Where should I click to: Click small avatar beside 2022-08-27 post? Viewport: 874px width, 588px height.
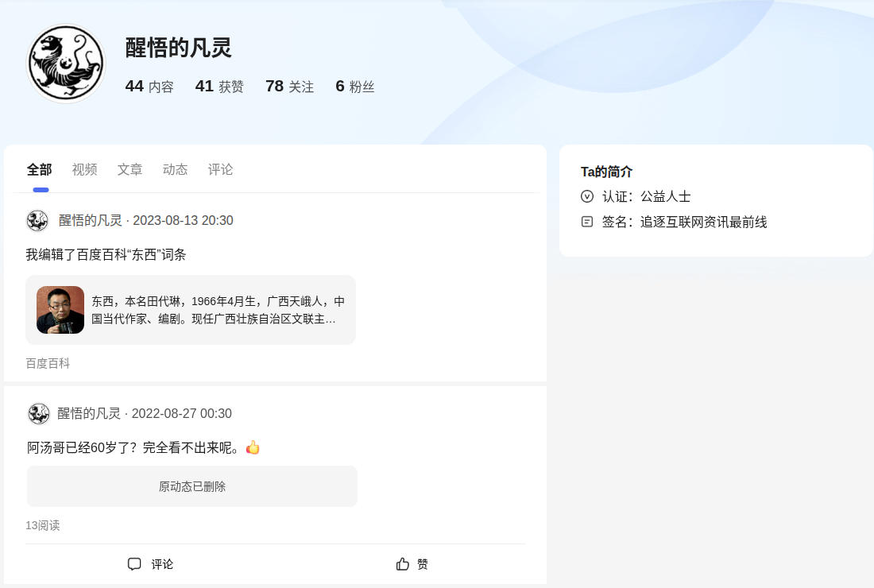(38, 414)
